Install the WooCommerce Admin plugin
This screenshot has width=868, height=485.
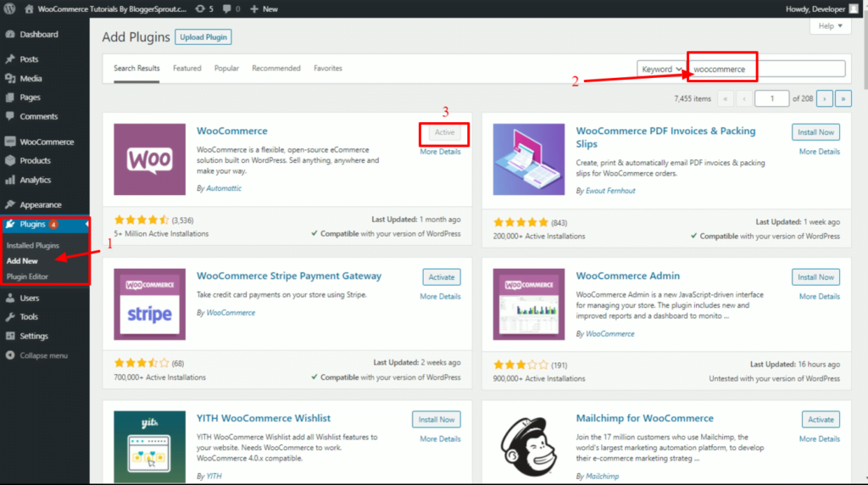[x=815, y=276]
